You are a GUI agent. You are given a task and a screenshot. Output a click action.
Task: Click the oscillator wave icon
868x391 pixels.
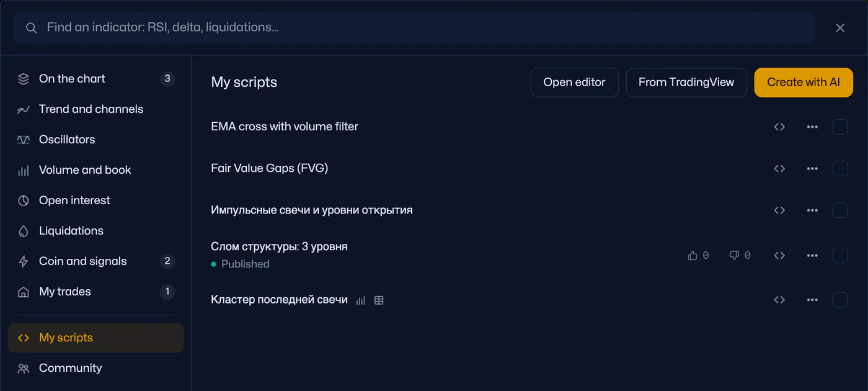[x=24, y=140]
